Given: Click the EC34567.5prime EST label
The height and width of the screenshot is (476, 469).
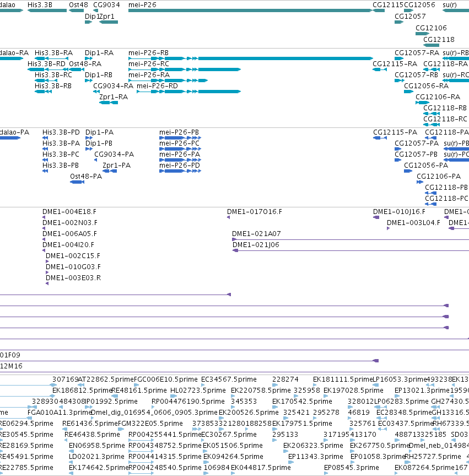Looking at the screenshot, I should 229,379.
